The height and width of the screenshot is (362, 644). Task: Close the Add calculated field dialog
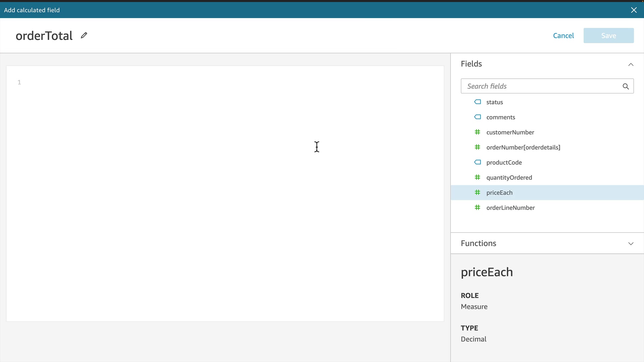[x=634, y=10]
